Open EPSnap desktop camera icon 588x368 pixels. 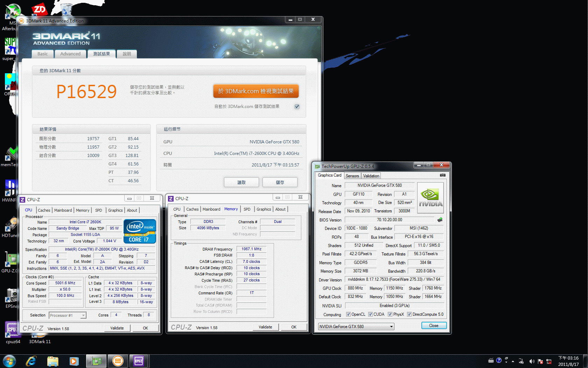coord(10,298)
